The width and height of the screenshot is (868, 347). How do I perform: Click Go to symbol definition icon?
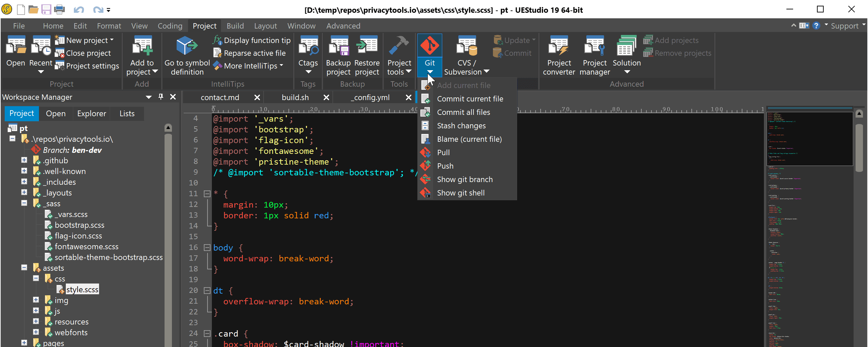187,46
